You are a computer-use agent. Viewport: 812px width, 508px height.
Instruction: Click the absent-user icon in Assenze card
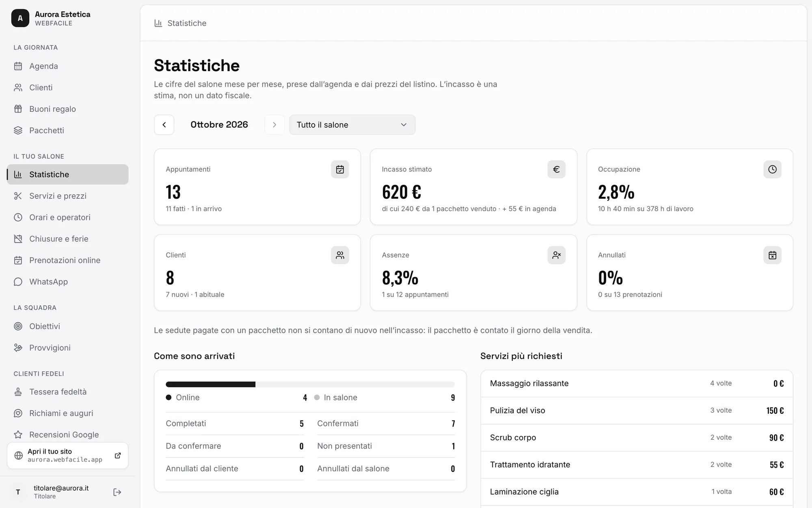[556, 255]
